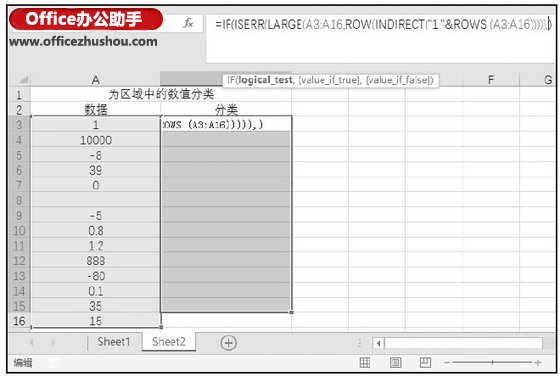This screenshot has width=560, height=377.
Task: Click cell containing -8
Action: pyautogui.click(x=95, y=155)
